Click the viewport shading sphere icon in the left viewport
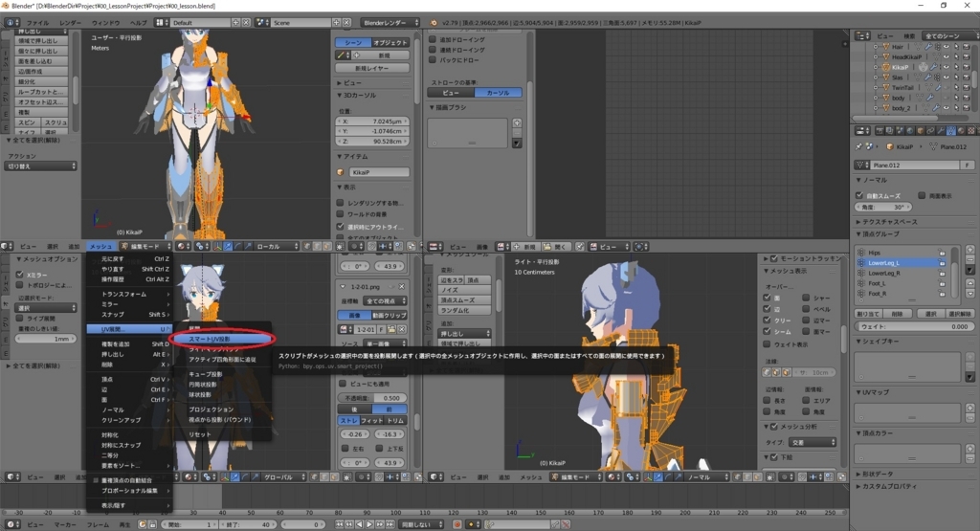Viewport: 980px width, 531px height. [x=183, y=246]
